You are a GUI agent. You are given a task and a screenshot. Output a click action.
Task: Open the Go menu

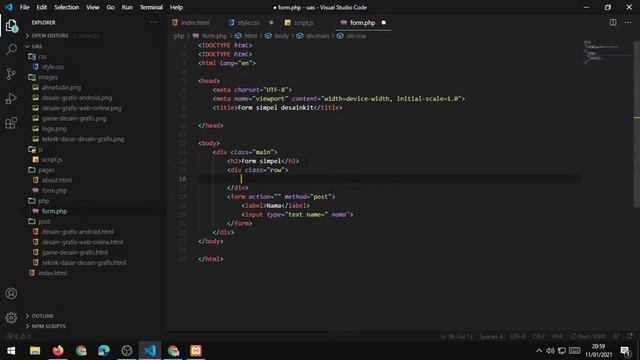tap(111, 7)
